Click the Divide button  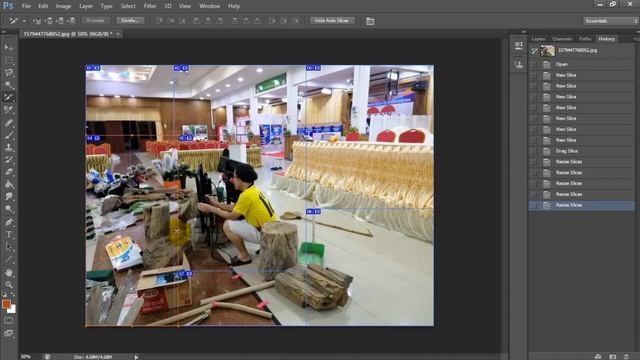click(131, 20)
